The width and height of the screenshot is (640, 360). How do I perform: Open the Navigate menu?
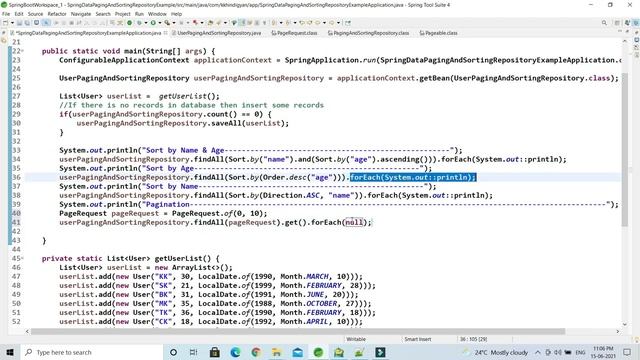pyautogui.click(x=81, y=14)
